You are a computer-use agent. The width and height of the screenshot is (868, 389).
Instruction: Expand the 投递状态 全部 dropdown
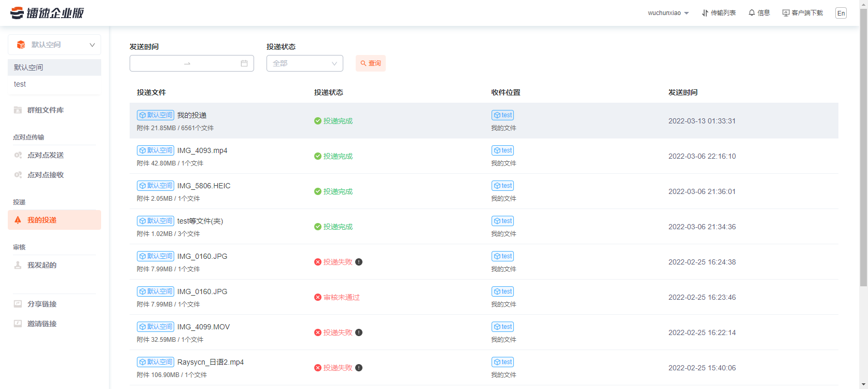[x=305, y=63]
